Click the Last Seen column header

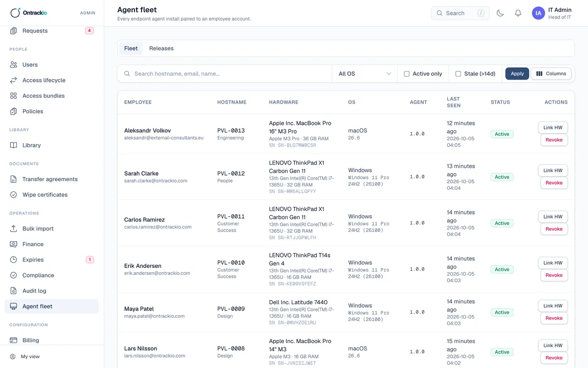[454, 102]
